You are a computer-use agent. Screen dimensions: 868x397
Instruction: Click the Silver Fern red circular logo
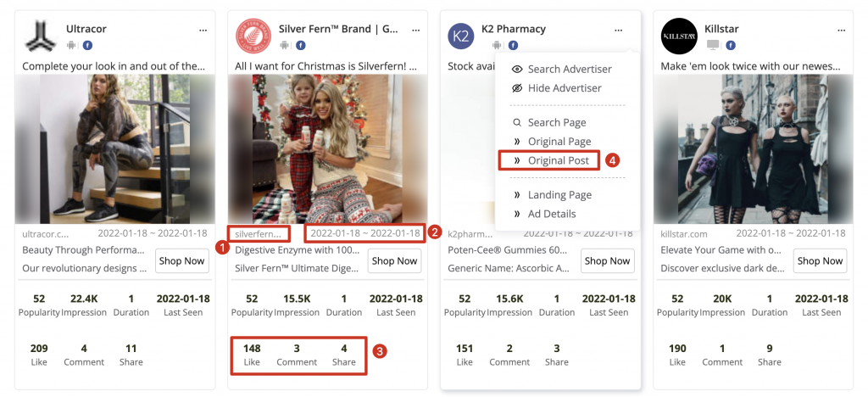[x=253, y=36]
